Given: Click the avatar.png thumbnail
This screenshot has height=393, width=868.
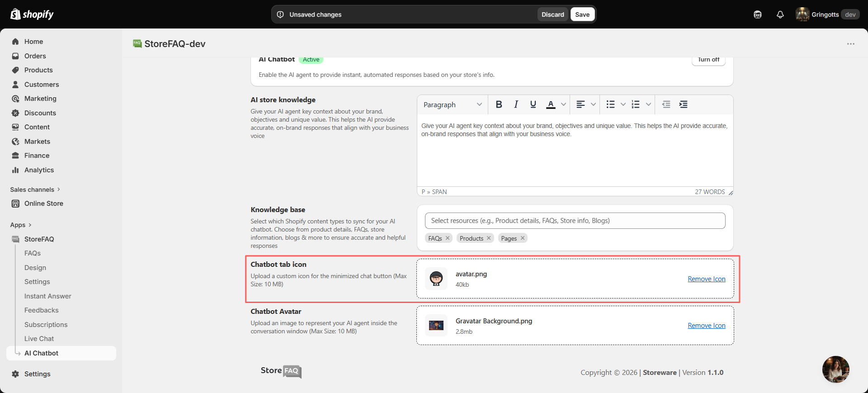Looking at the screenshot, I should point(436,279).
